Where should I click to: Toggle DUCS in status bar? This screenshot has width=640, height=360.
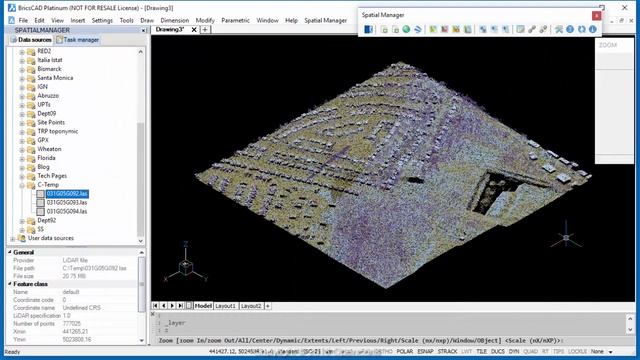coord(498,351)
